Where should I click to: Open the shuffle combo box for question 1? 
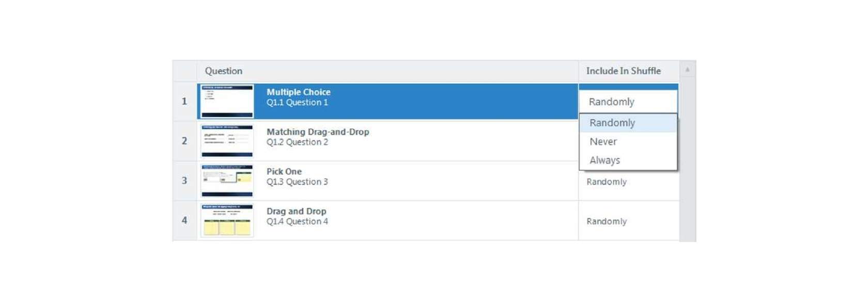(628, 102)
